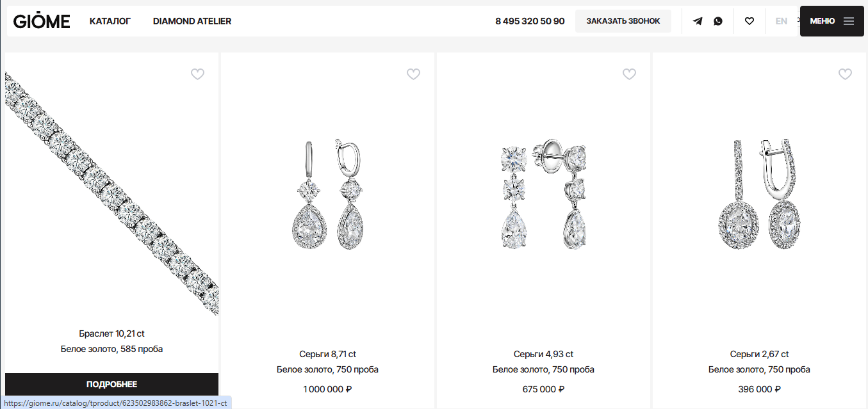868x409 pixels.
Task: Go to DIAMOND ATELIER section
Action: 192,21
